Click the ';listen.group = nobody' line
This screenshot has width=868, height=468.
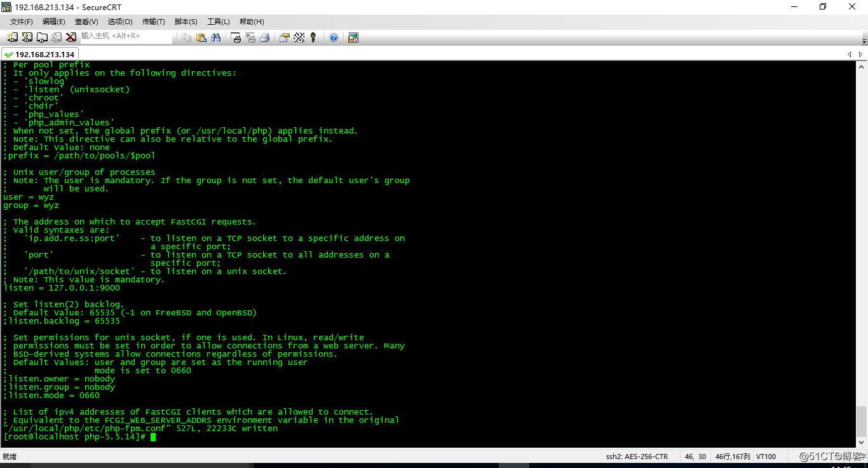click(59, 387)
